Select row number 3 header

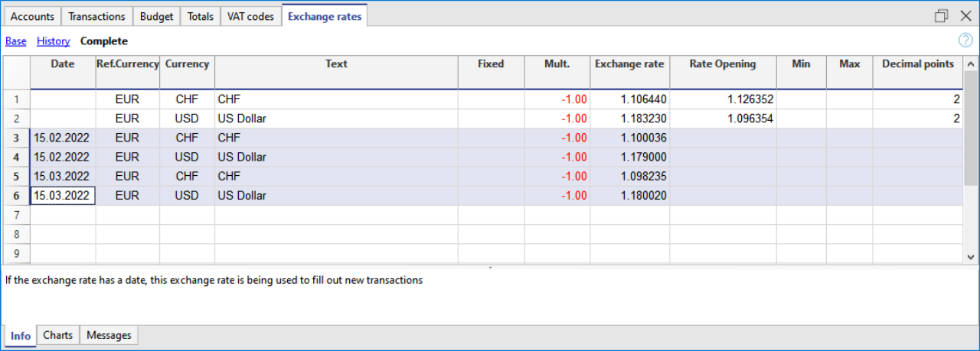pyautogui.click(x=17, y=138)
